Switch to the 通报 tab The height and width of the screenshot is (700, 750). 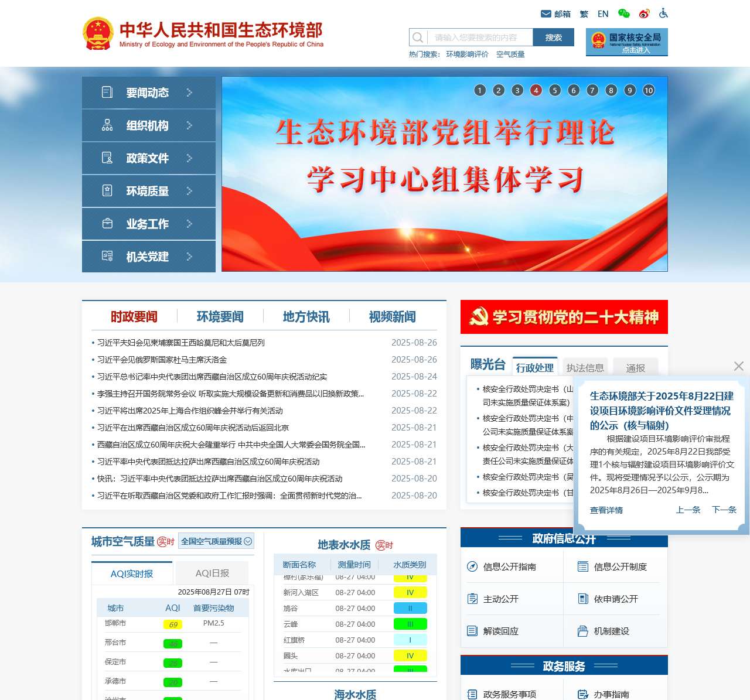click(636, 367)
